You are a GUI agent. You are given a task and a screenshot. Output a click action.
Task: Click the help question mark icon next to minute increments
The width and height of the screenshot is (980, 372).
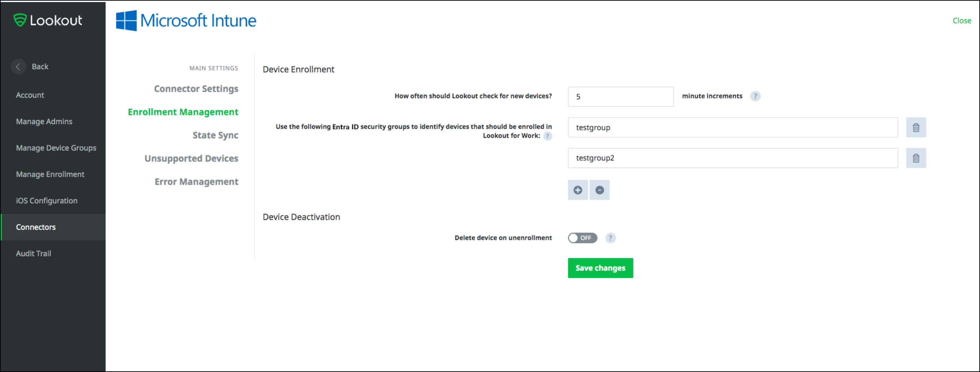756,96
